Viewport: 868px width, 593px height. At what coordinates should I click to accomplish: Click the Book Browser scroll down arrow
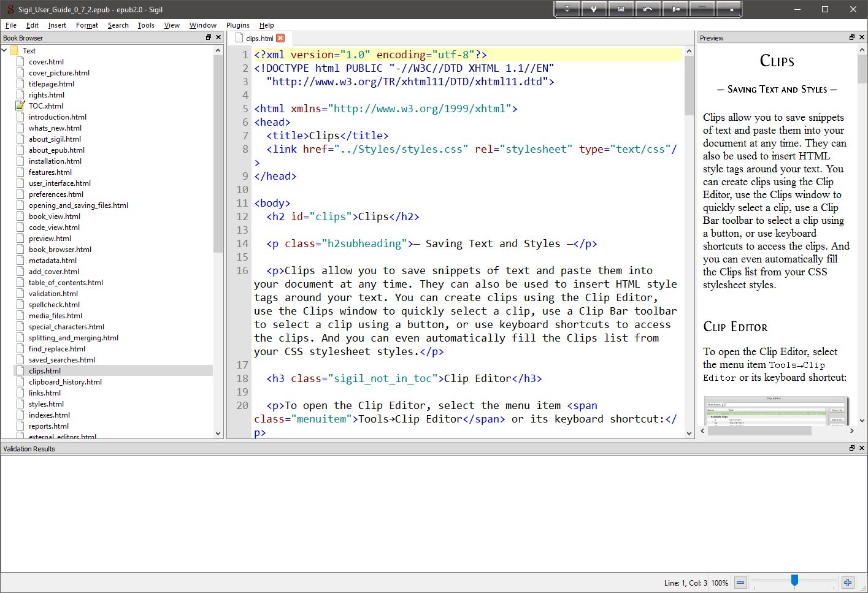click(218, 433)
